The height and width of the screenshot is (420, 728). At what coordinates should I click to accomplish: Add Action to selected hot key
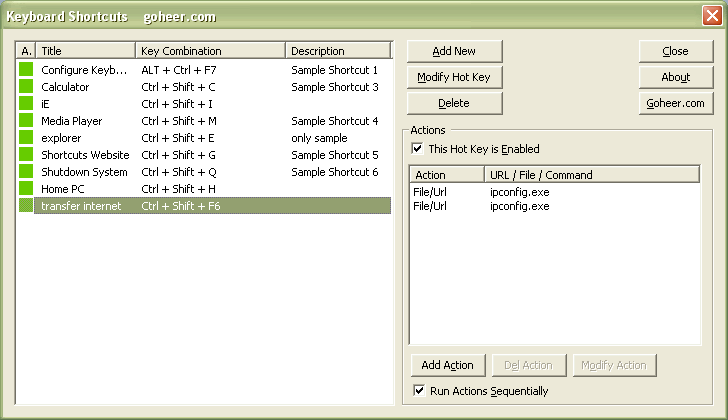click(448, 365)
